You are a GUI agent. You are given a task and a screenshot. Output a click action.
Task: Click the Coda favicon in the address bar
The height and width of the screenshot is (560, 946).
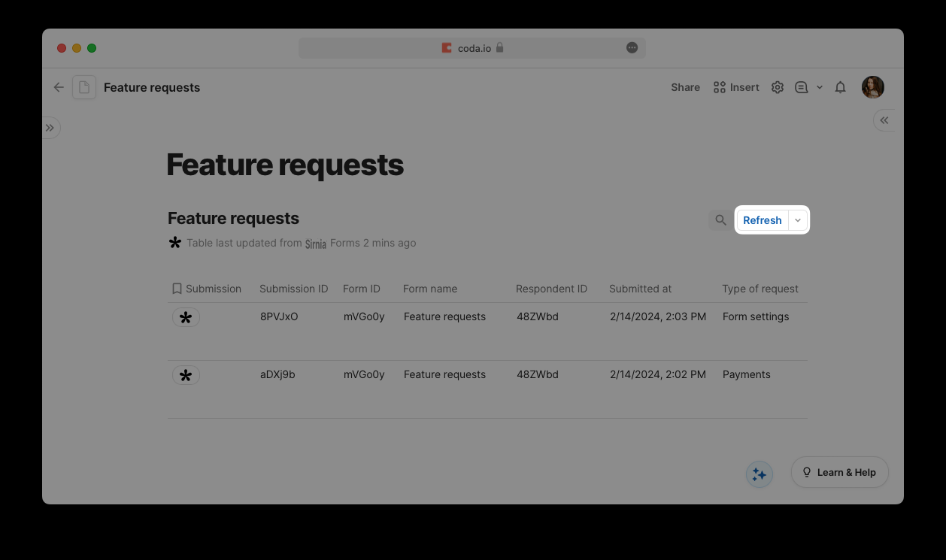(447, 48)
